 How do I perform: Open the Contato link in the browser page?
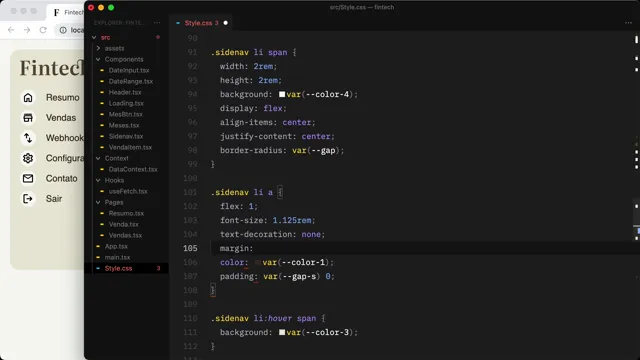[61, 178]
